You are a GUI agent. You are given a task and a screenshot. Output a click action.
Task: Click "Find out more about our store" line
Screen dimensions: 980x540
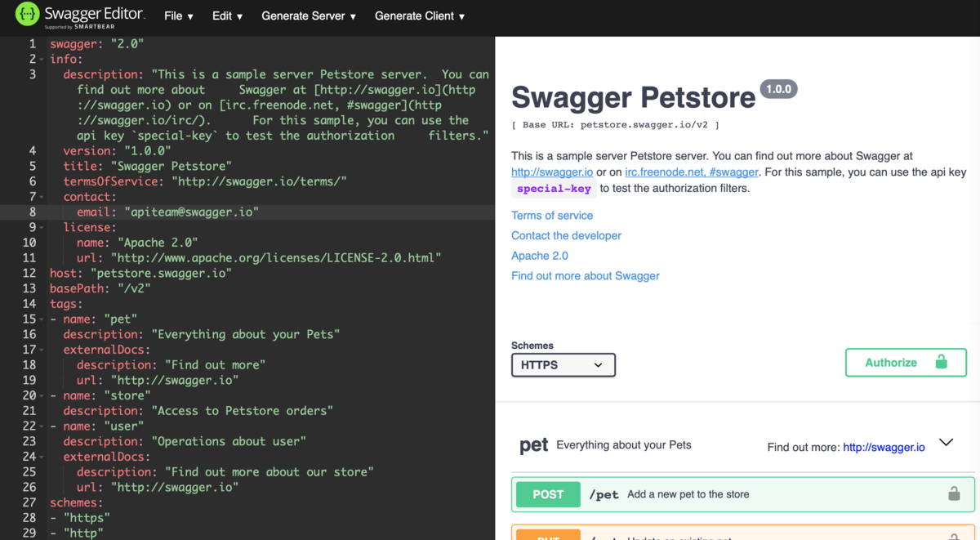click(225, 472)
